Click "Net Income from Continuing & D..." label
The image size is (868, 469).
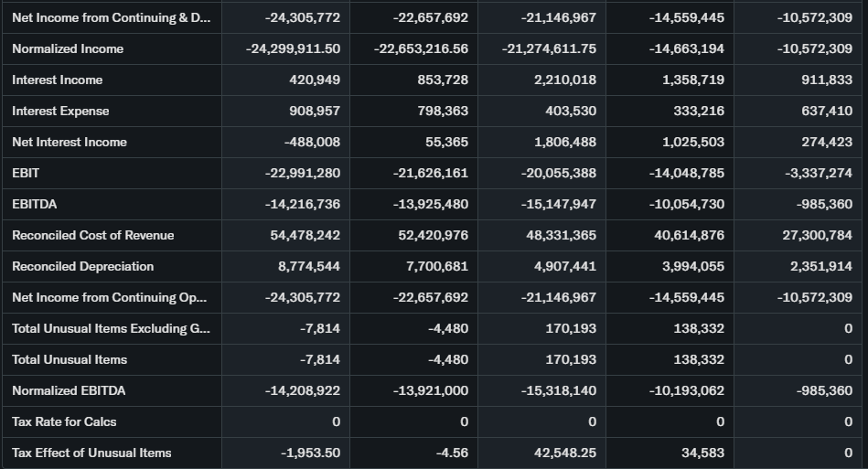click(x=110, y=17)
